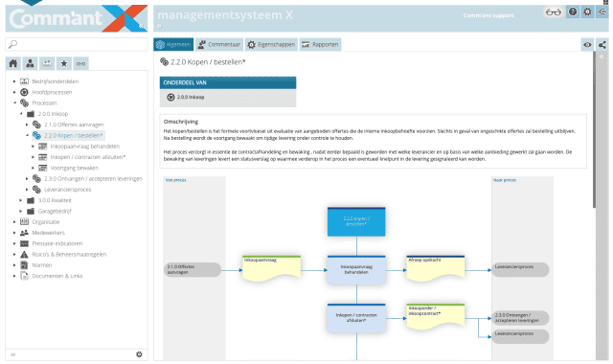The width and height of the screenshot is (613, 364).
Task: Open settings gear in top header
Action: [587, 12]
